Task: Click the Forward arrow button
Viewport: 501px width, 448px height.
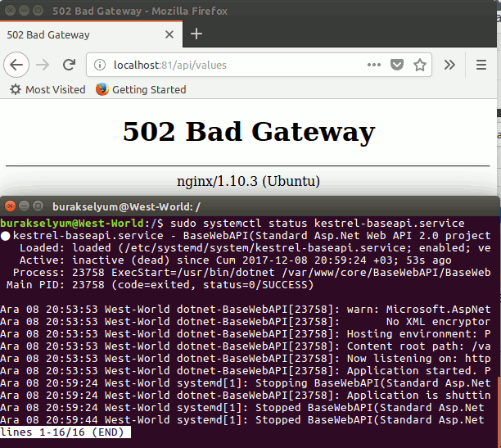Action: pos(43,65)
